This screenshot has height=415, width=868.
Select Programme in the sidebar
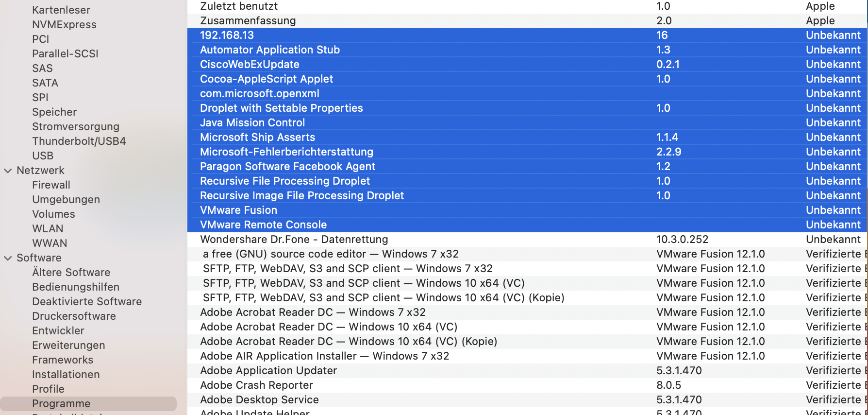point(61,404)
